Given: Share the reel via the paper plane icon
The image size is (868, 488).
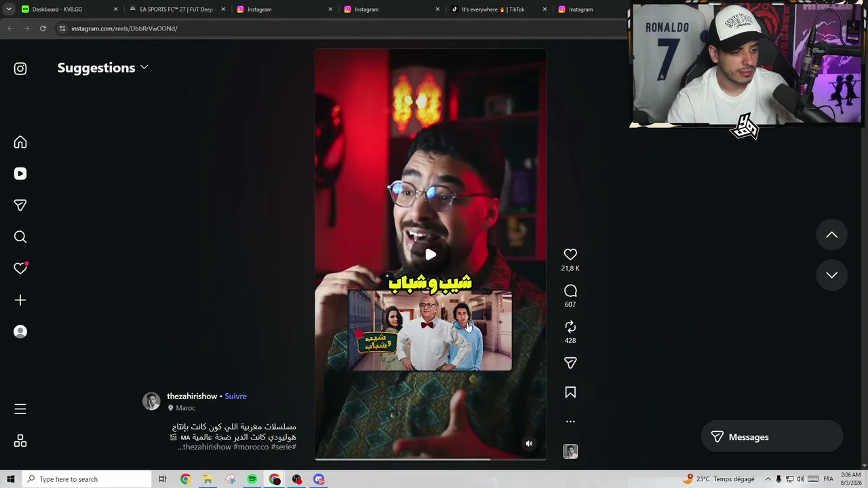Looking at the screenshot, I should click(x=570, y=363).
